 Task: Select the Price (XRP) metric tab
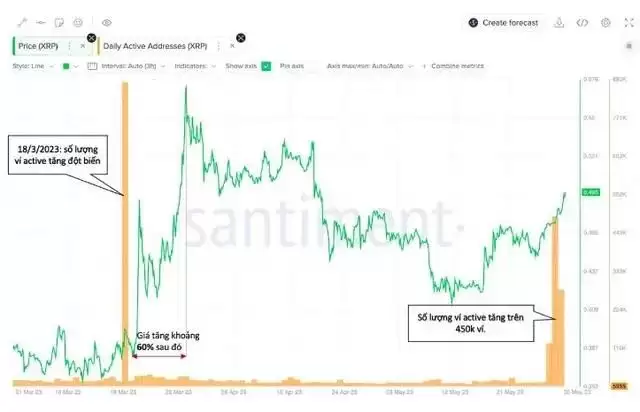tap(40, 46)
